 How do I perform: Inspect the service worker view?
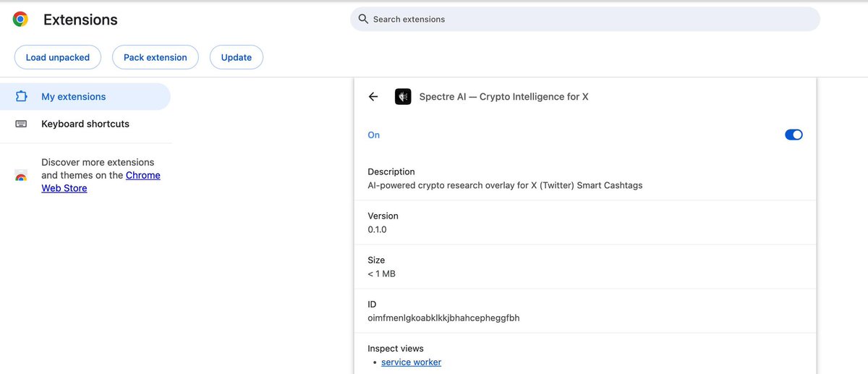[x=411, y=362]
